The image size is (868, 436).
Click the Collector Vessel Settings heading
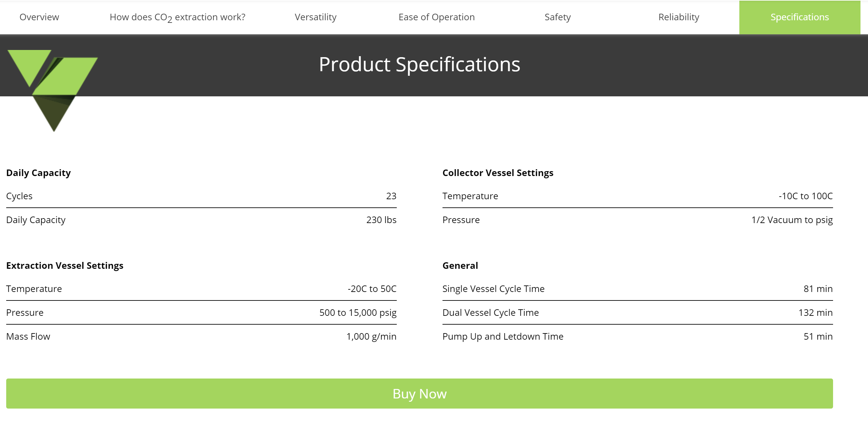pos(497,173)
